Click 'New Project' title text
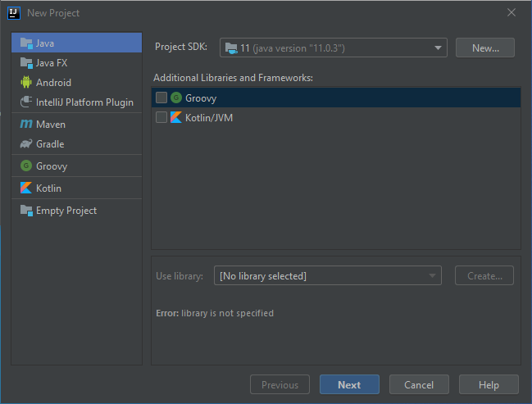This screenshot has height=404, width=532. pos(53,13)
